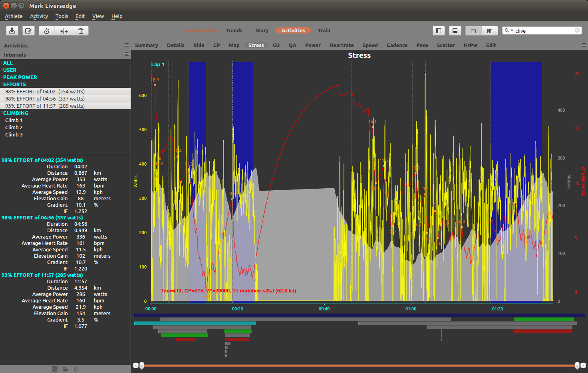Image resolution: width=588 pixels, height=373 pixels.
Task: Open the search filter magnifier dropdown
Action: (509, 31)
